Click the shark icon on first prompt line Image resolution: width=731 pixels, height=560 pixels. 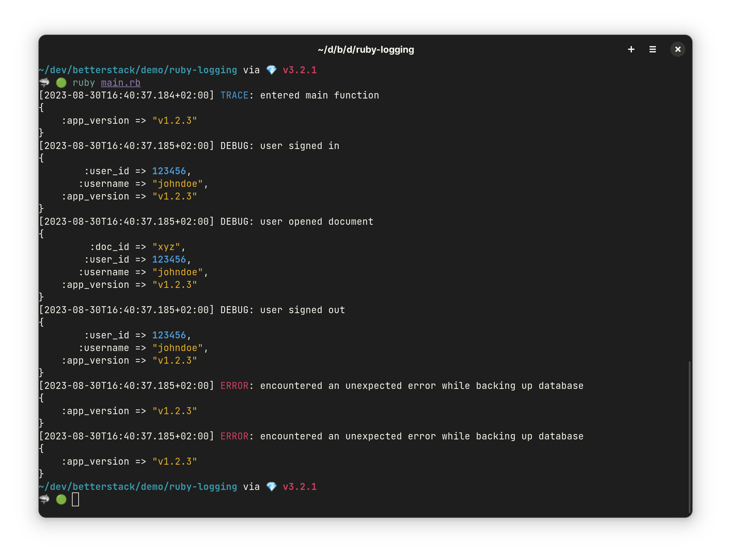tap(44, 82)
